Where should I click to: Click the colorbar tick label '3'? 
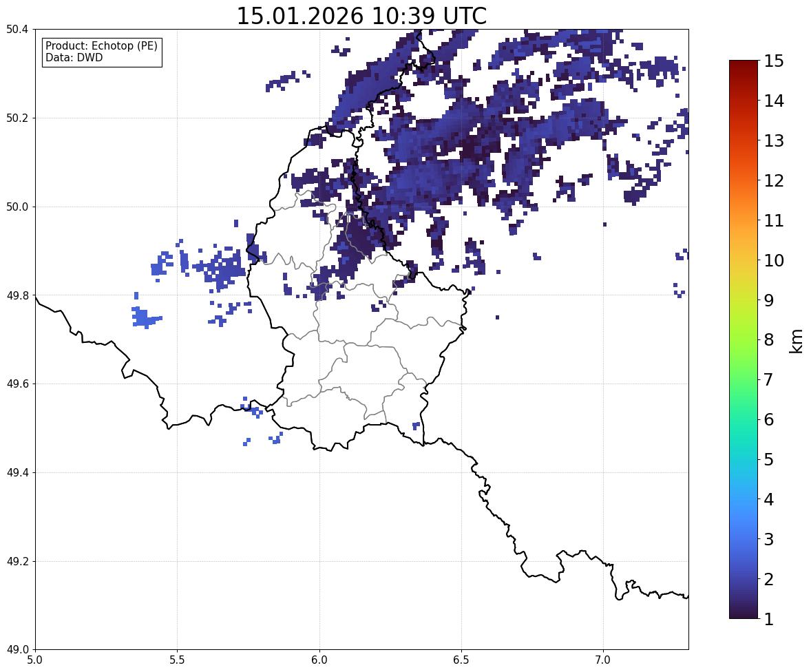[x=769, y=539]
